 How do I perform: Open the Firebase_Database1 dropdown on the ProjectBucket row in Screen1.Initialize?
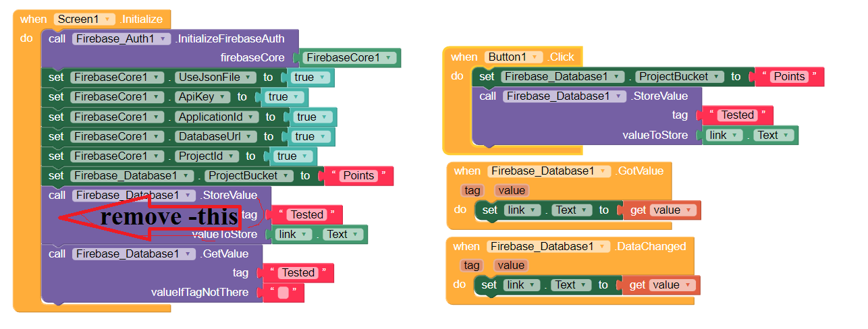click(132, 175)
